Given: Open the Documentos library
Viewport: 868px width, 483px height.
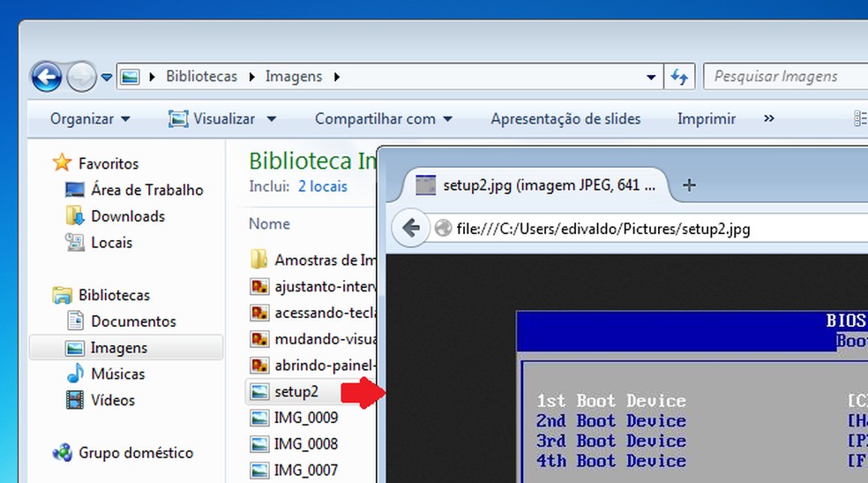Looking at the screenshot, I should coord(133,321).
